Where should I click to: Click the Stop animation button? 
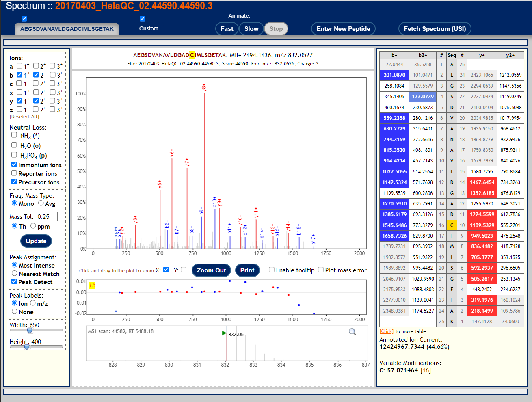click(x=276, y=29)
